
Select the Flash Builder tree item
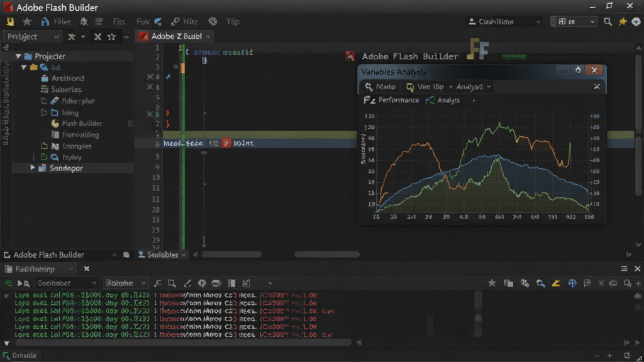77,123
